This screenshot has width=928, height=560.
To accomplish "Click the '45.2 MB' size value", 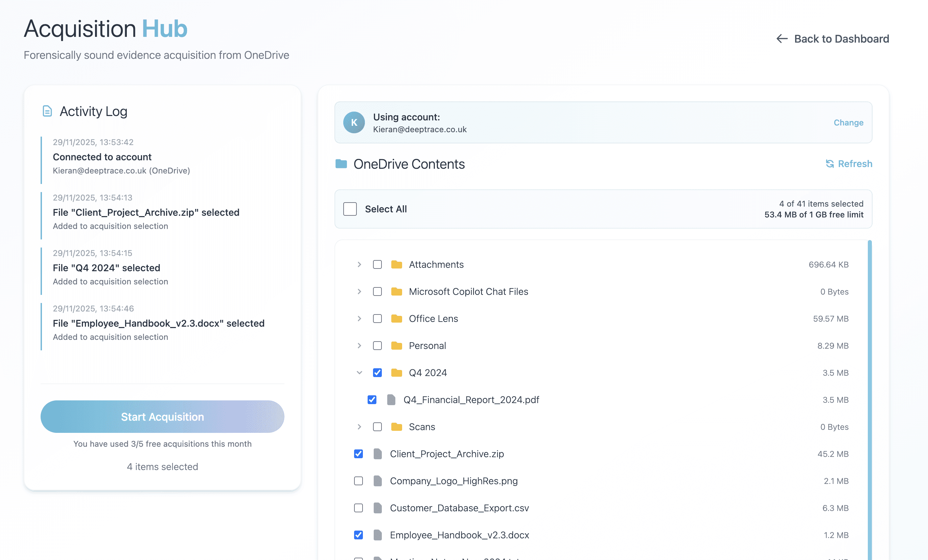I will click(x=833, y=454).
